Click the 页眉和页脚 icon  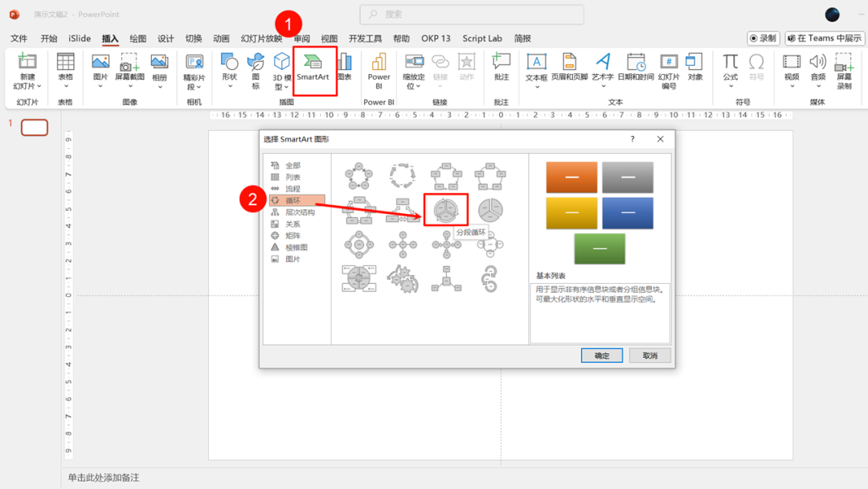569,61
